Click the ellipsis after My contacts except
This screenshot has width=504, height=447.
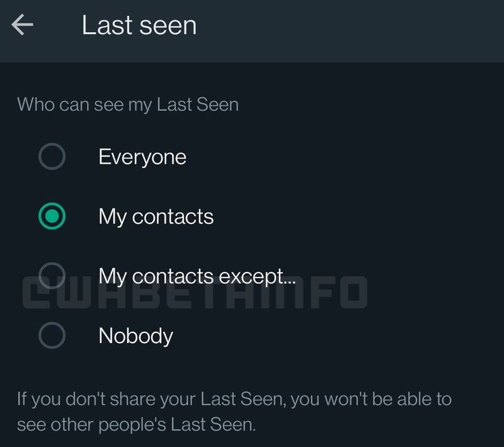[x=290, y=282]
